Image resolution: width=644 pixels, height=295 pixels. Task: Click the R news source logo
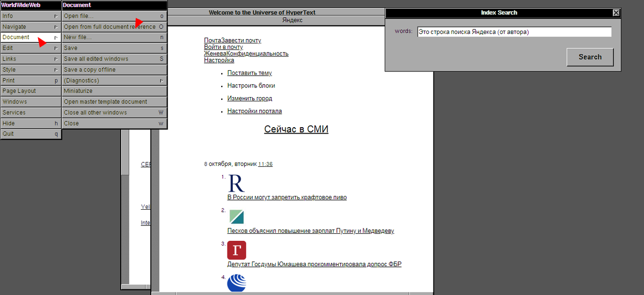tap(236, 183)
